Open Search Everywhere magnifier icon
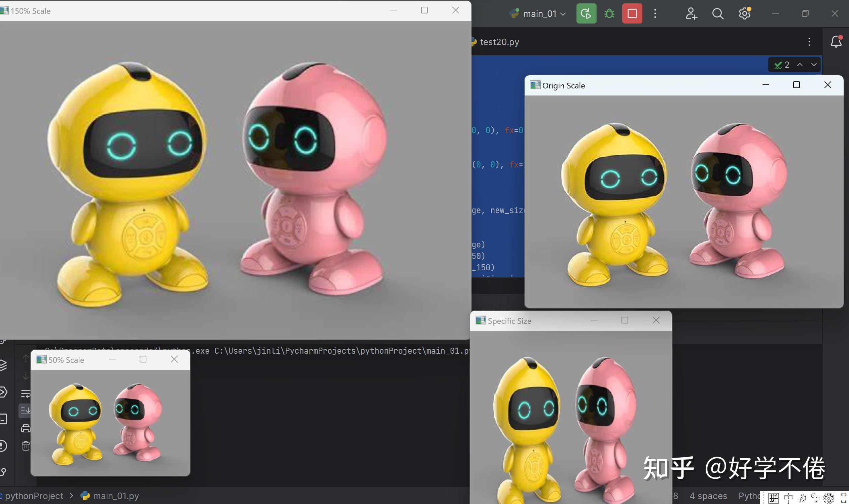The height and width of the screenshot is (504, 849). (x=717, y=13)
